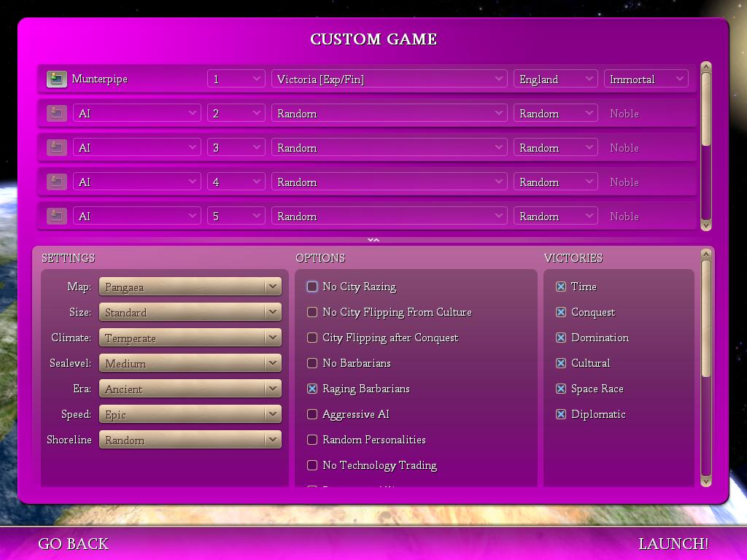
Task: Open team number 5 dropdown
Action: (x=236, y=216)
